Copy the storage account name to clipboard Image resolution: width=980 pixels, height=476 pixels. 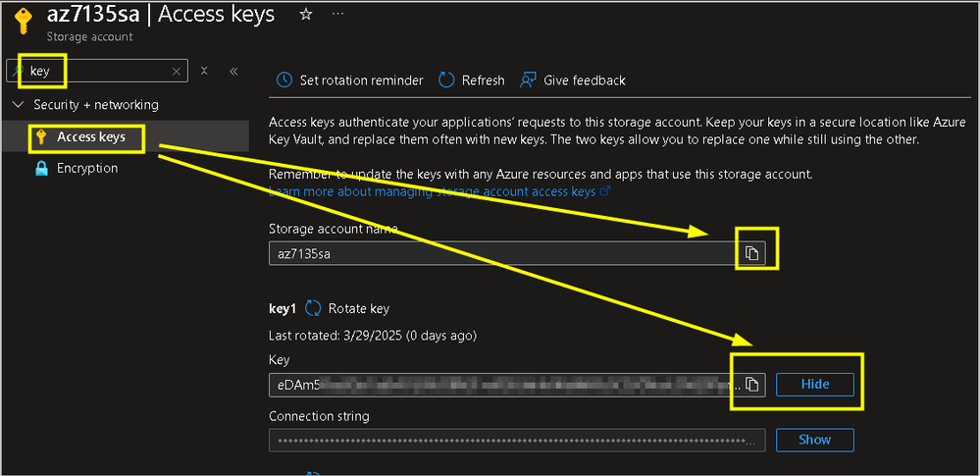click(752, 253)
